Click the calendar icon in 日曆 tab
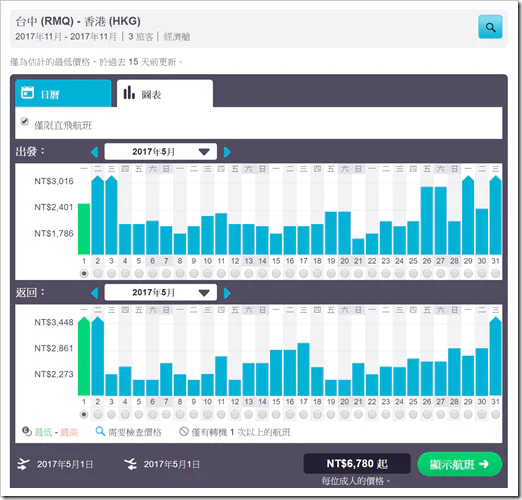This screenshot has height=500, width=522. pyautogui.click(x=28, y=92)
